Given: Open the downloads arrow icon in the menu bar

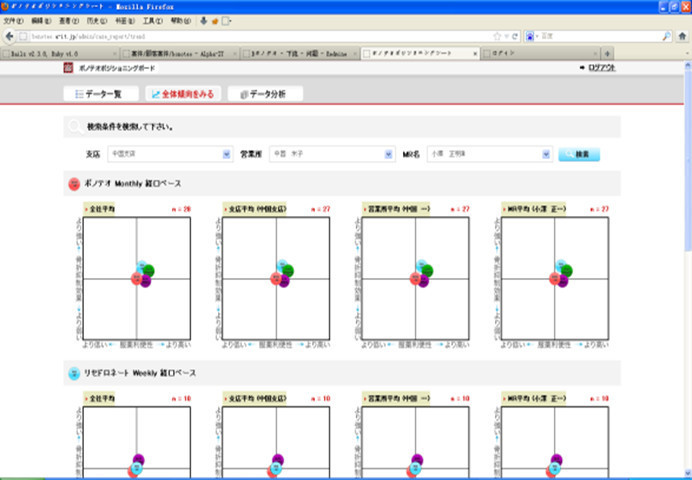Looking at the screenshot, I should click(x=203, y=20).
